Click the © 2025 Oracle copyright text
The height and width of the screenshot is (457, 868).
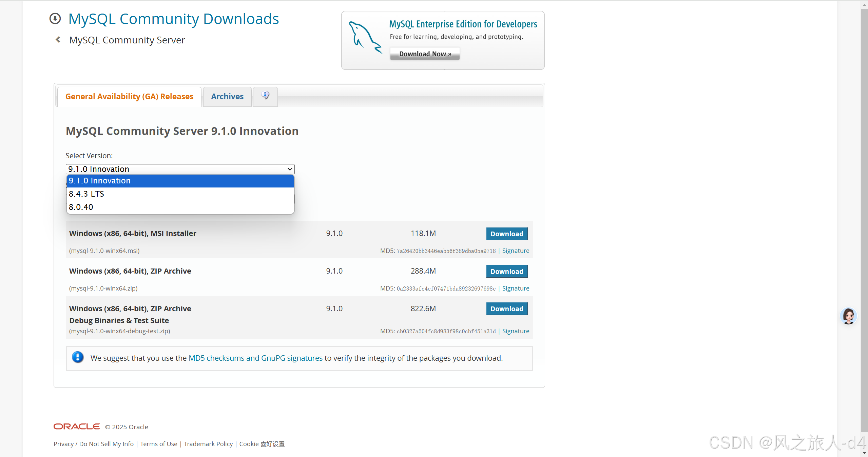coord(127,427)
